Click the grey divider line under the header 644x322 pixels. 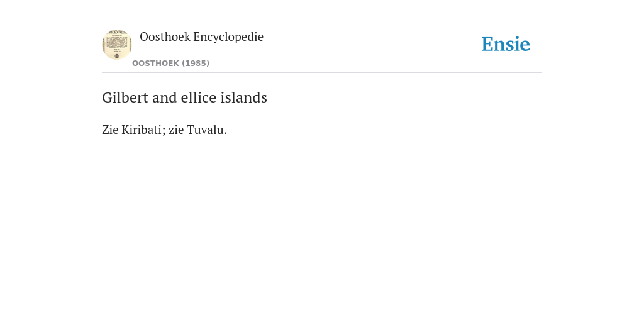322,73
